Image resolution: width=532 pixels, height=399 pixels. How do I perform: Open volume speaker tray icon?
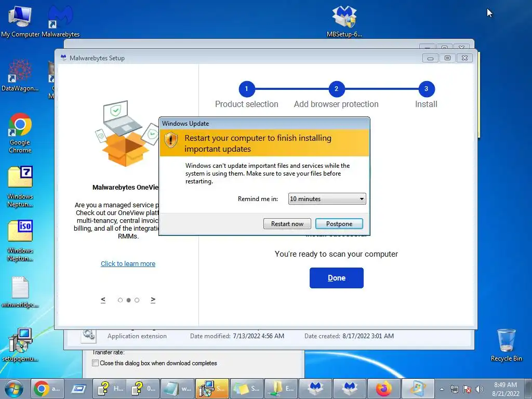tap(480, 389)
